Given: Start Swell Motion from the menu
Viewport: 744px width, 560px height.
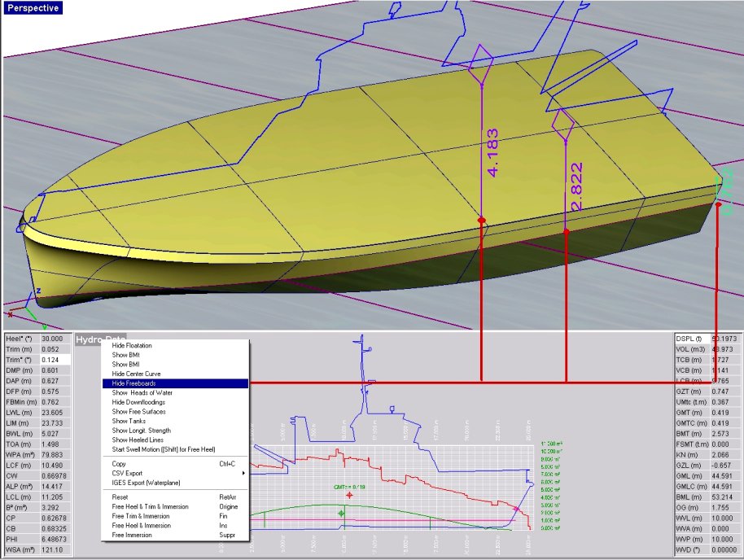Looking at the screenshot, I should coord(163,449).
